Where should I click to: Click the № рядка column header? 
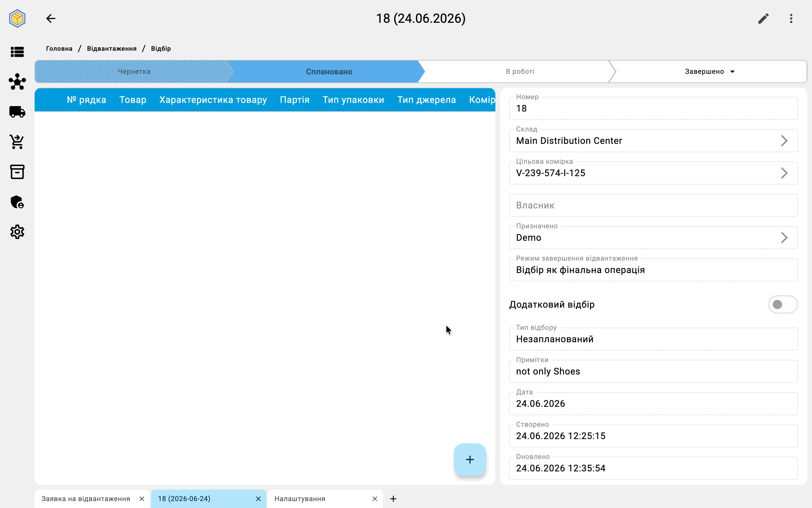86,100
